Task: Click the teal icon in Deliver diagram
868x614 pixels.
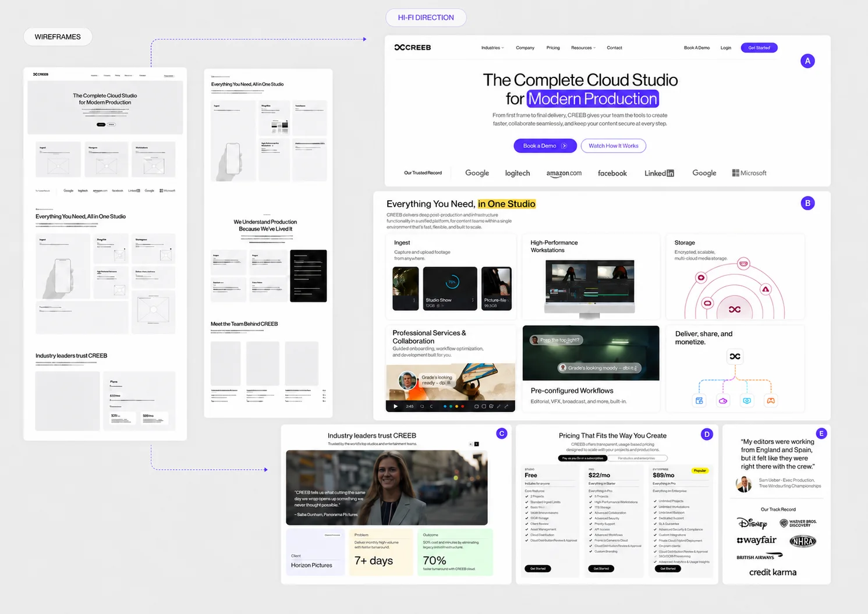Action: [x=747, y=400]
